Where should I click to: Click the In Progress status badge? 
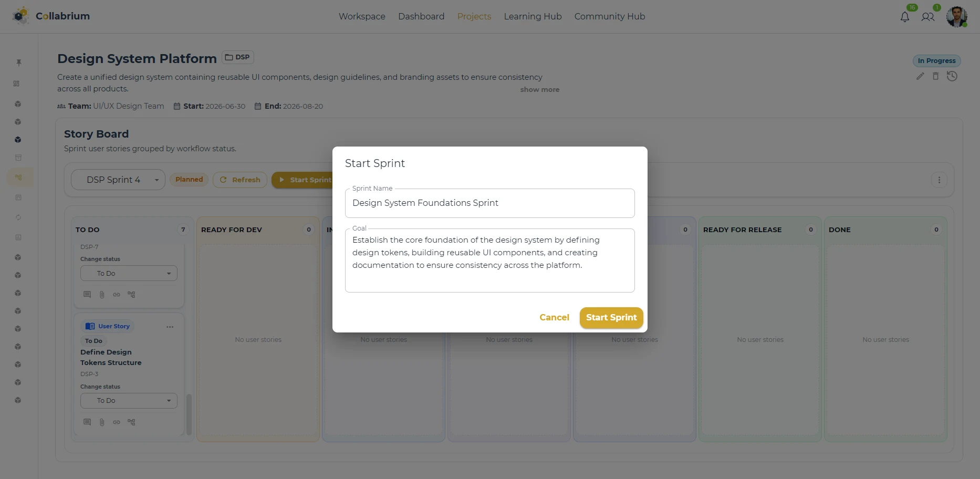[936, 61]
